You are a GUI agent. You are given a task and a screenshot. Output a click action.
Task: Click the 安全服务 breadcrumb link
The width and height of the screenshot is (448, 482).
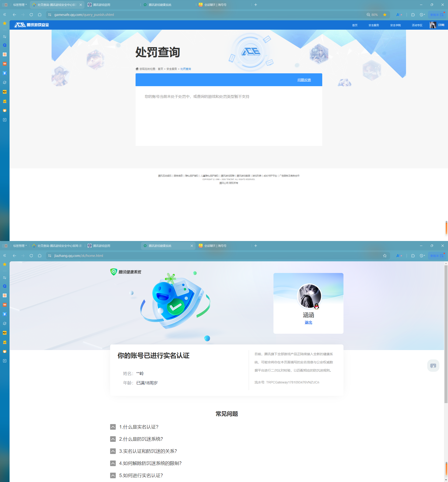click(171, 69)
